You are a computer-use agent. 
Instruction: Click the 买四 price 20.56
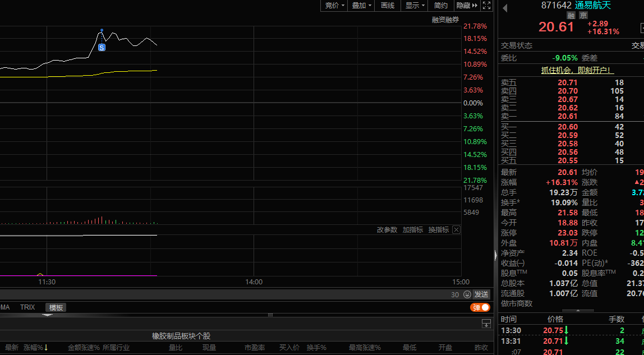tap(568, 152)
